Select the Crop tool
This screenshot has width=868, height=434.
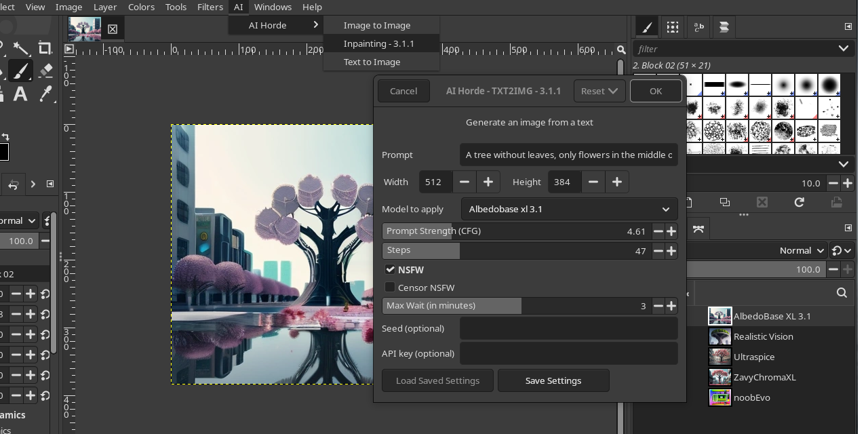(45, 48)
